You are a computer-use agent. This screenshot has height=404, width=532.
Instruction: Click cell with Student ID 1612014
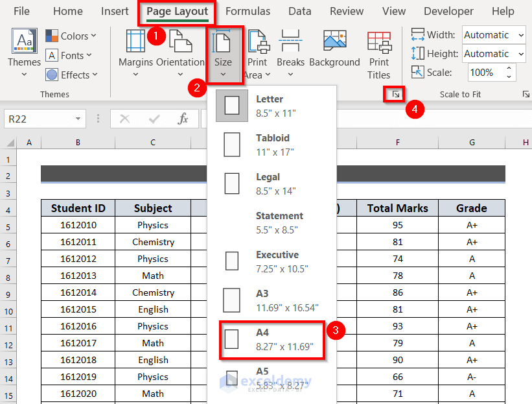(x=78, y=292)
